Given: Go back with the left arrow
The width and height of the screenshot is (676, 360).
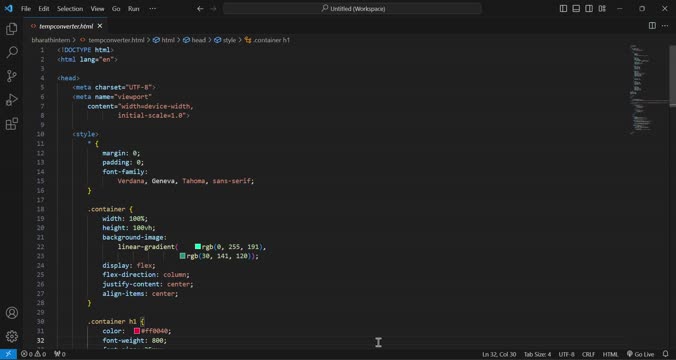Looking at the screenshot, I should (200, 9).
